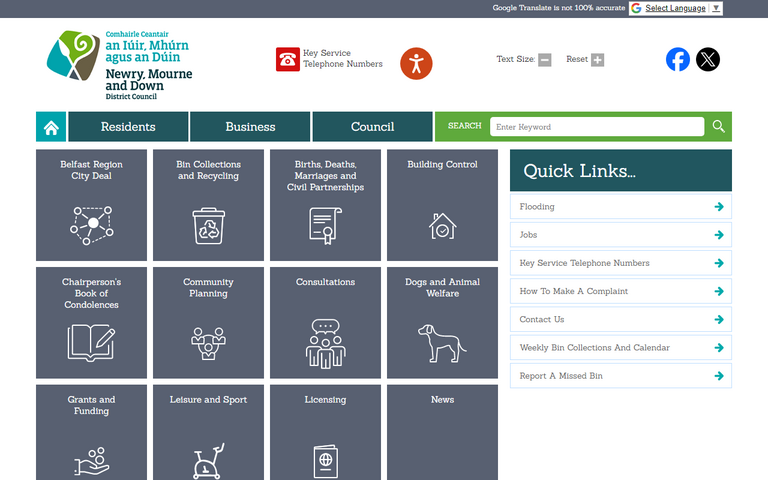Open the Dogs and Animal Welfare tile
The height and width of the screenshot is (480, 768).
(442, 322)
